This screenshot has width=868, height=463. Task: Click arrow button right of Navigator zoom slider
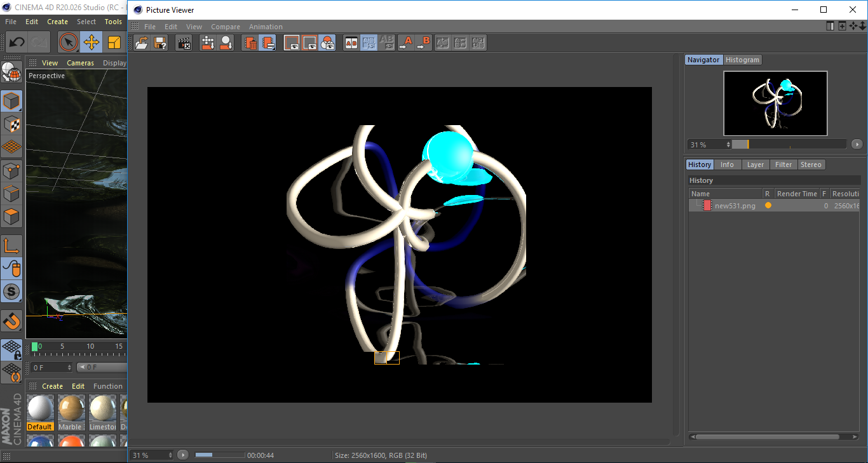857,144
